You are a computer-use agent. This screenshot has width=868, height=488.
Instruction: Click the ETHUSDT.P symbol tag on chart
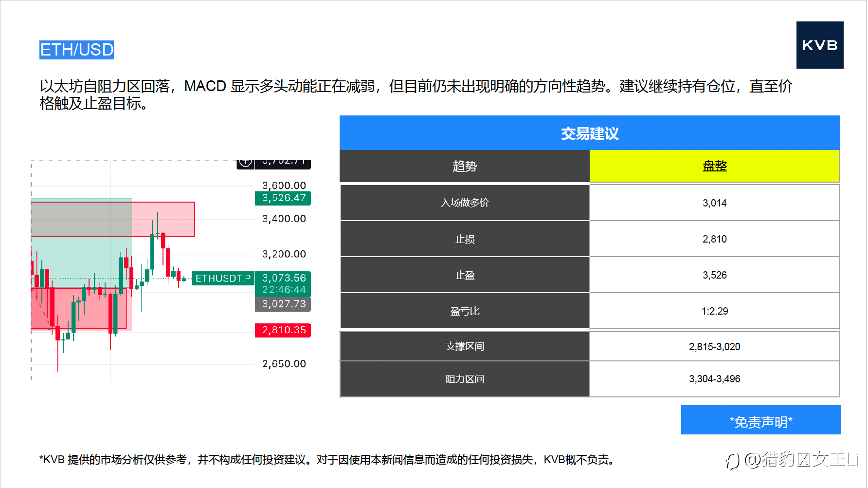coord(223,279)
